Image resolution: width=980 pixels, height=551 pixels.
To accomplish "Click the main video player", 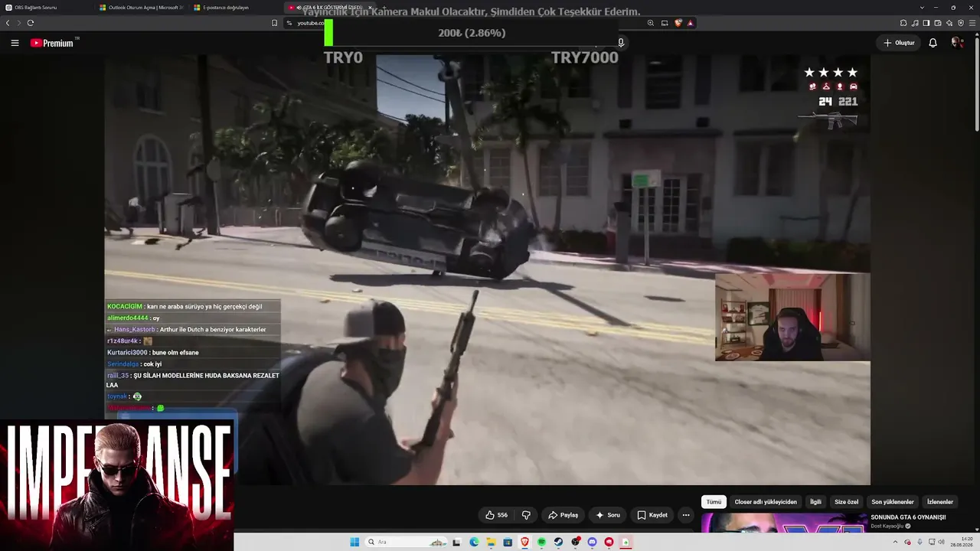I will pyautogui.click(x=487, y=269).
